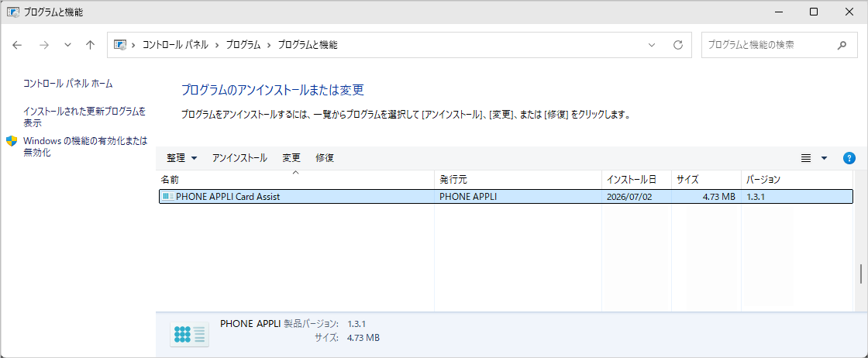Click install date 2026/07/02 cell
Image resolution: width=868 pixels, height=358 pixels.
(x=629, y=196)
